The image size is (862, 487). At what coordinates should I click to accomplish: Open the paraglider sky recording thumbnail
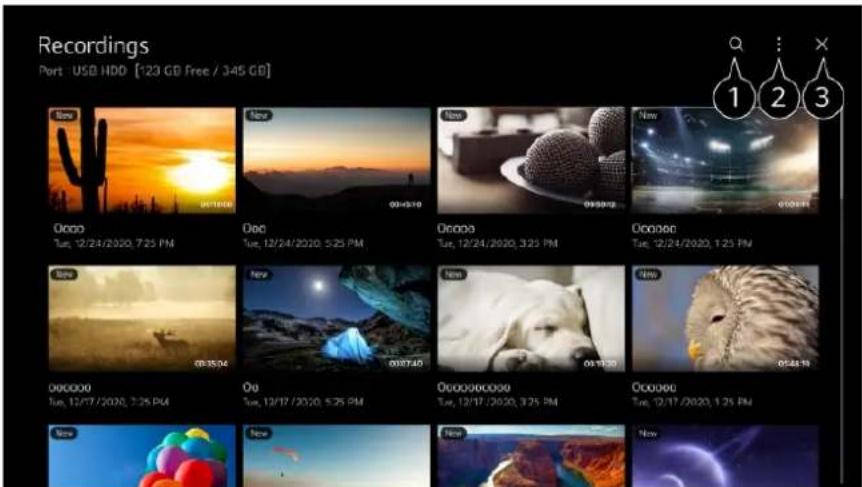click(336, 456)
